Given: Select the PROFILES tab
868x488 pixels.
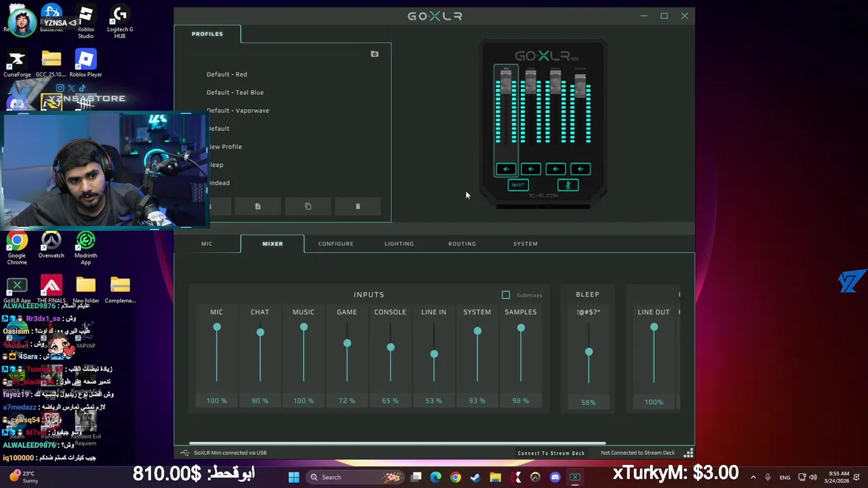Looking at the screenshot, I should 208,34.
